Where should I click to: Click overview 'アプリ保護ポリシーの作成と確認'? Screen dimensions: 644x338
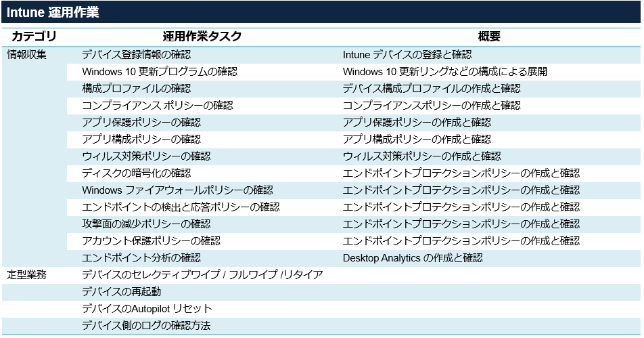coord(417,122)
